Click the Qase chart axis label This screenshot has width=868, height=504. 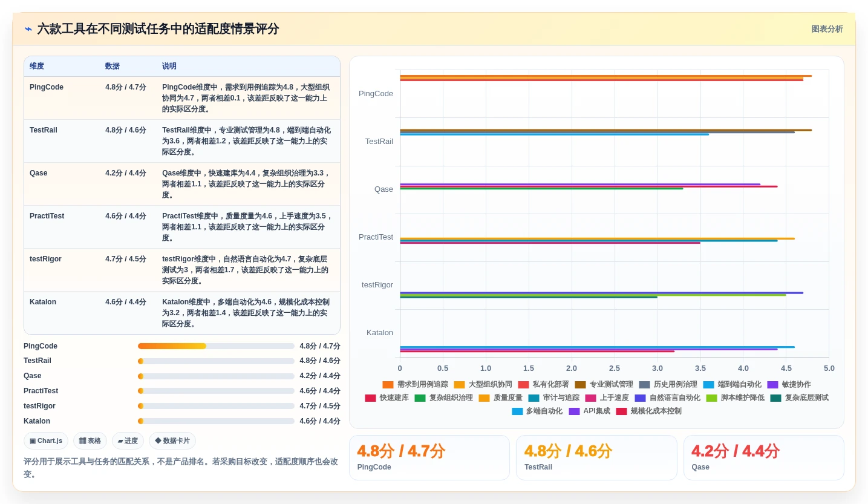click(x=383, y=189)
